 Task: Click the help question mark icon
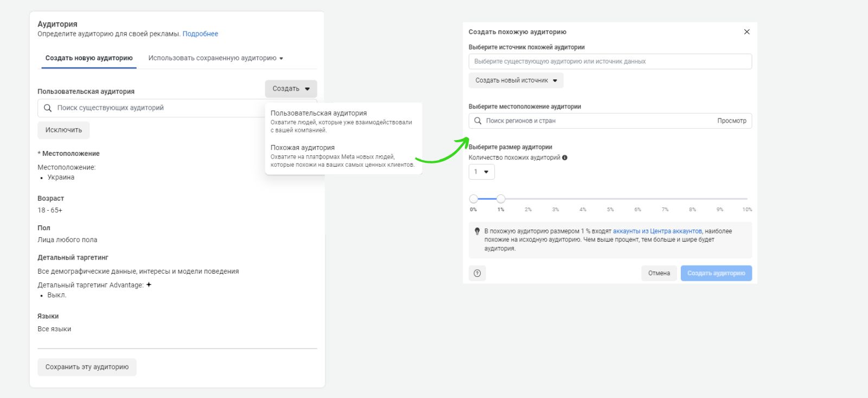[477, 273]
